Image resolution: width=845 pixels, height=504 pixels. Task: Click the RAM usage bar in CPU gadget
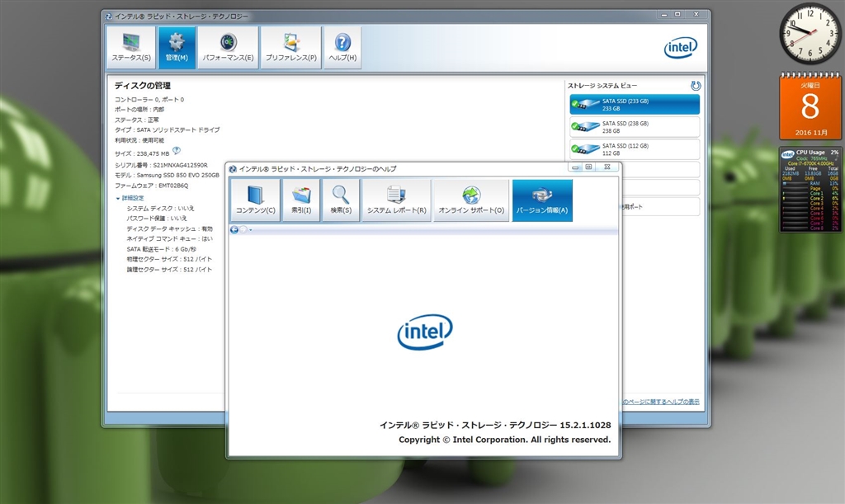[x=795, y=184]
